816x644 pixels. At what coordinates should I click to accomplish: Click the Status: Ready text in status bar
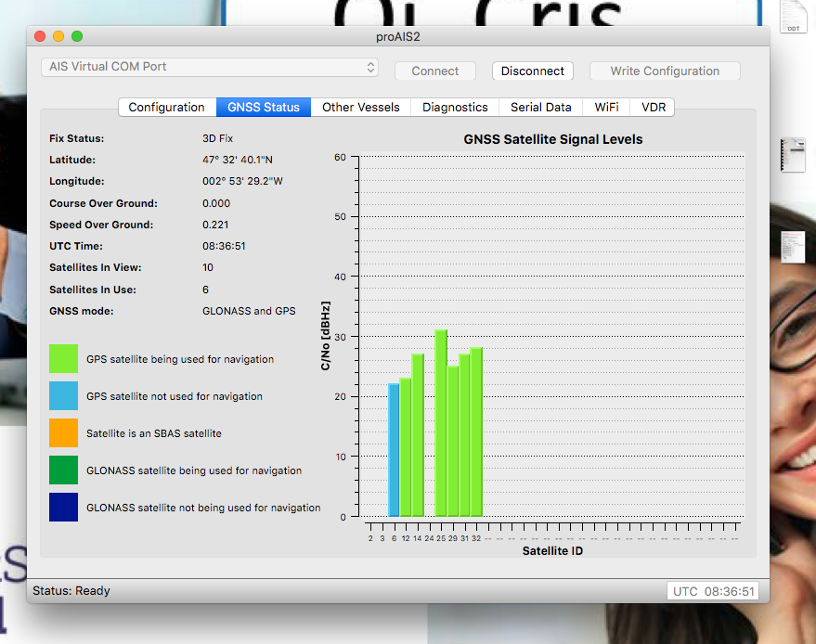click(71, 591)
